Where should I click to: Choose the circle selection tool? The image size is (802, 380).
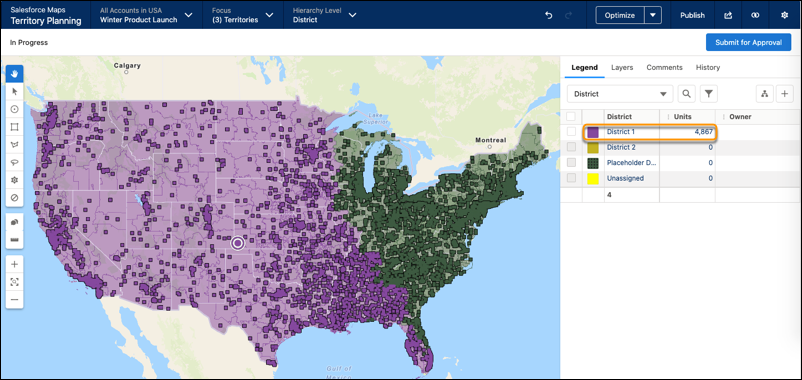14,109
